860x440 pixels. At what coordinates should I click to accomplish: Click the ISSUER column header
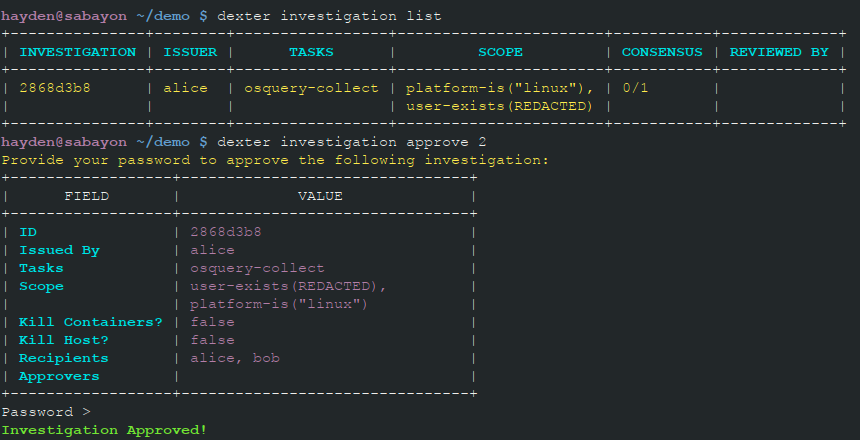tap(190, 52)
